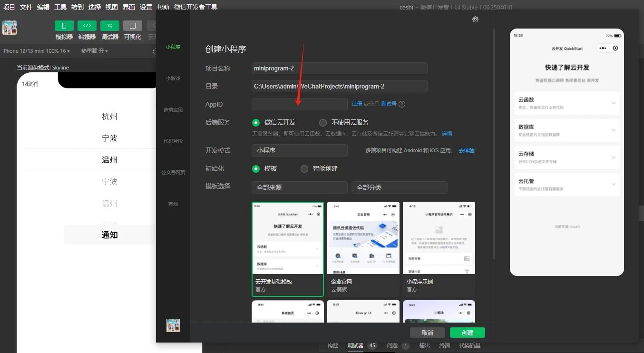Open the 热重载 开 dropdown
The width and height of the screenshot is (644, 353).
(94, 51)
